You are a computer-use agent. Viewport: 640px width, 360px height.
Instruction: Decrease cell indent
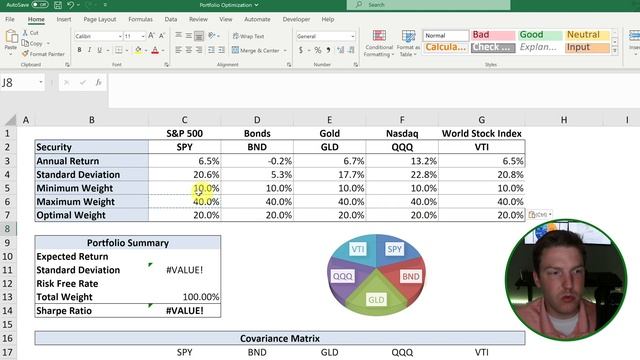click(211, 50)
